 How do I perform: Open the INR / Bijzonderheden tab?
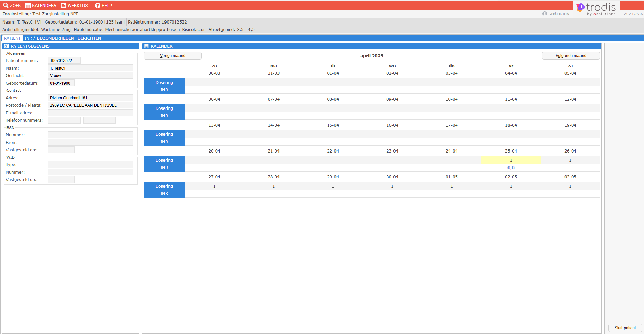pos(49,38)
